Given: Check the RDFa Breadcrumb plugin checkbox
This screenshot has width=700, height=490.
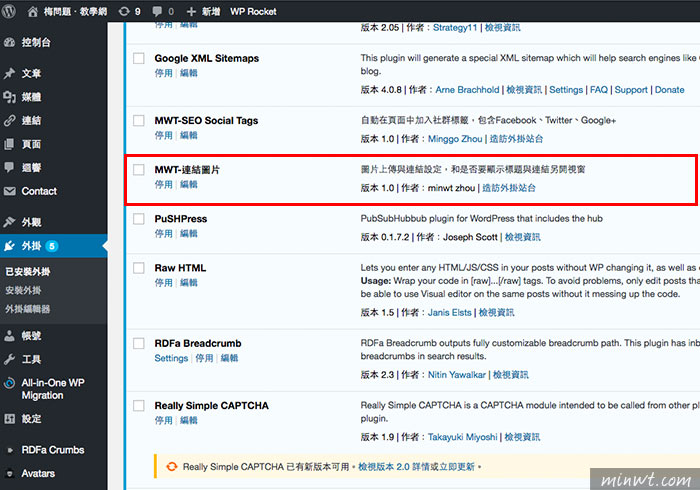Looking at the screenshot, I should tap(139, 343).
